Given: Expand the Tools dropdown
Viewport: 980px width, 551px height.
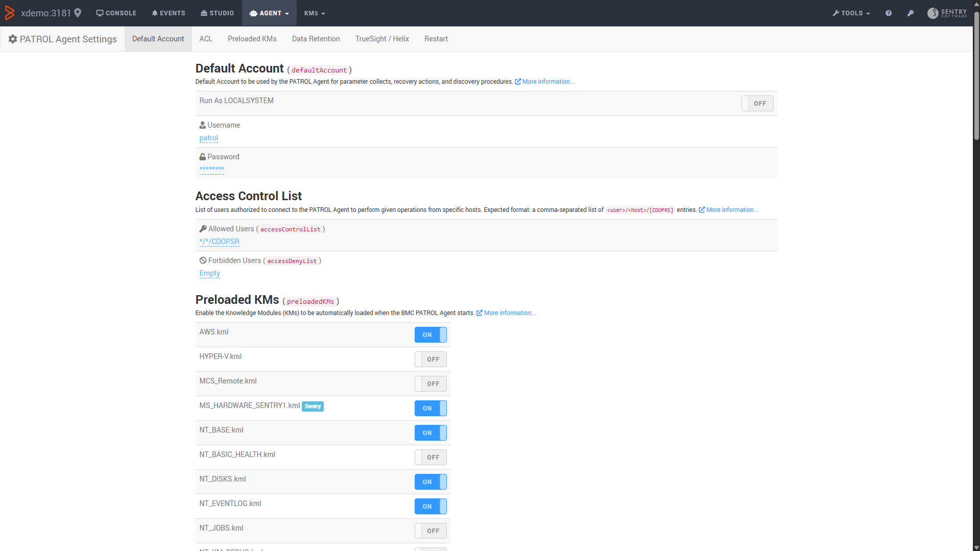Looking at the screenshot, I should 851,13.
